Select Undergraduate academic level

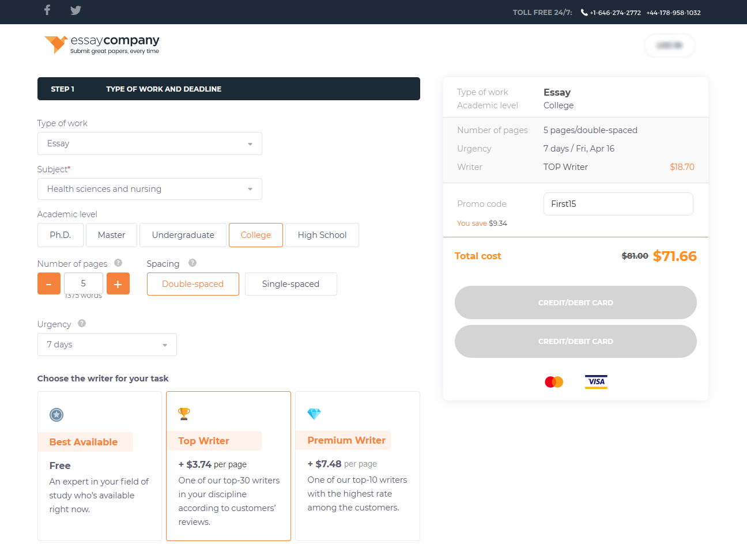[x=183, y=235]
